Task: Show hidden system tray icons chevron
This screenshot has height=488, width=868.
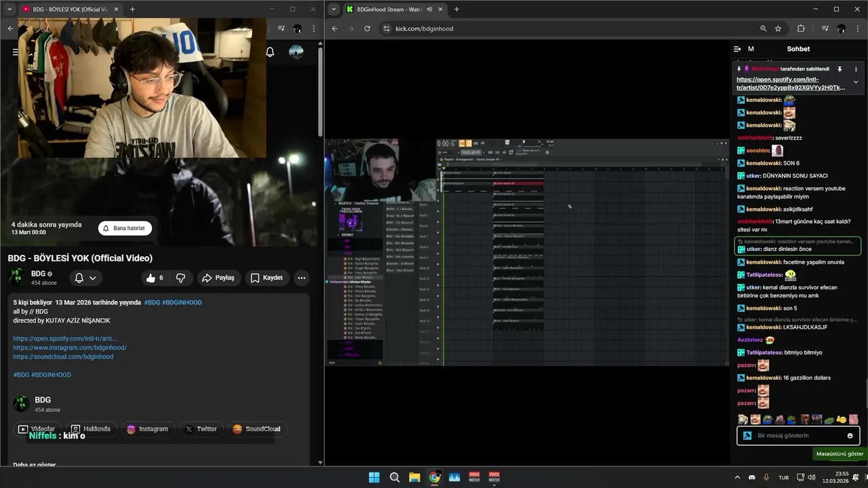Action: 737,477
